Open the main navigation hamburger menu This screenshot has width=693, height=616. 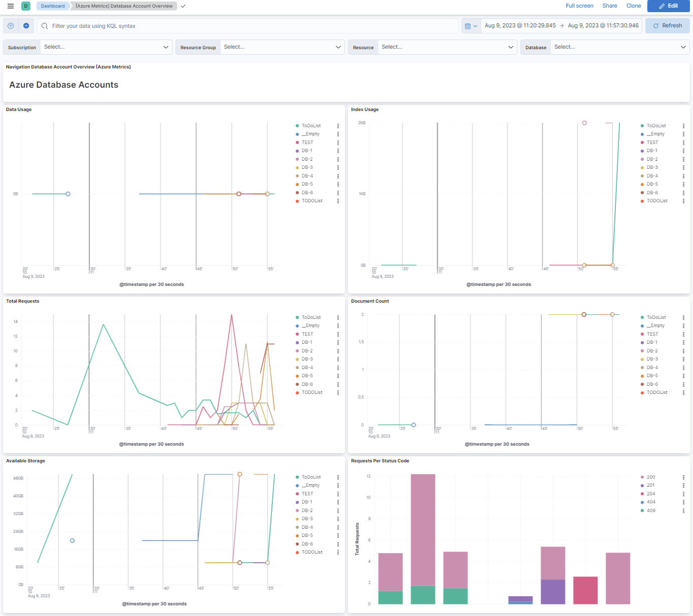click(11, 6)
